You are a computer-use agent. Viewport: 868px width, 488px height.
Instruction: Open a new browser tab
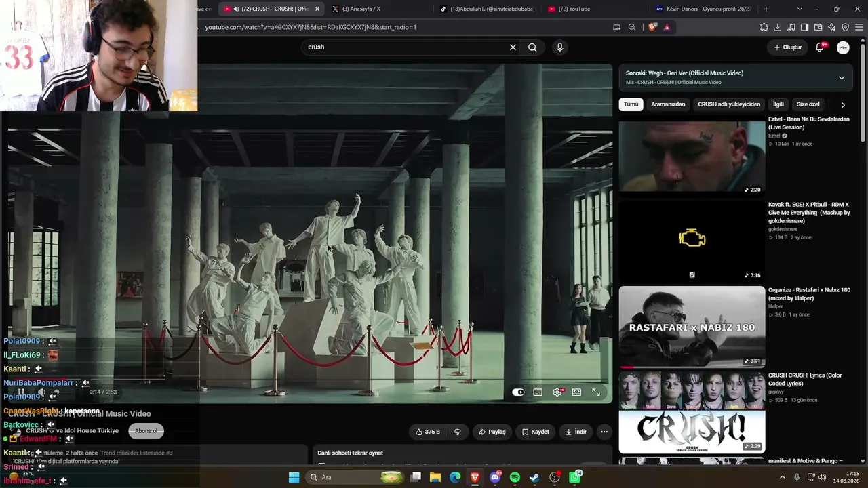click(x=766, y=9)
